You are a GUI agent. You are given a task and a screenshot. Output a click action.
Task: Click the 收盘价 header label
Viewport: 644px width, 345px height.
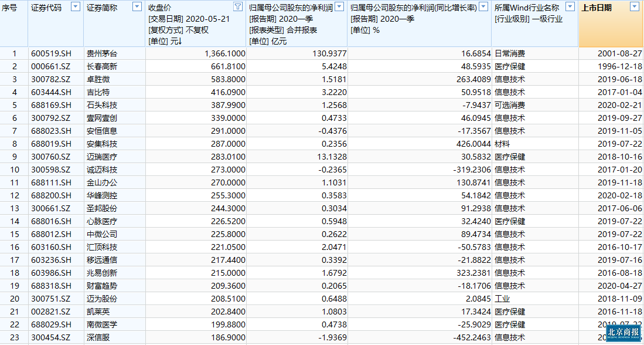(x=160, y=8)
